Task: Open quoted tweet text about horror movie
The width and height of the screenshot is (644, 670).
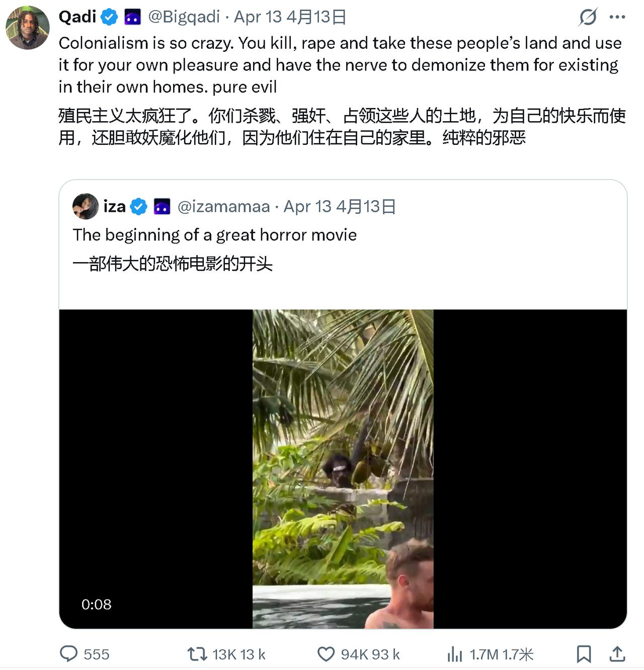Action: point(215,235)
